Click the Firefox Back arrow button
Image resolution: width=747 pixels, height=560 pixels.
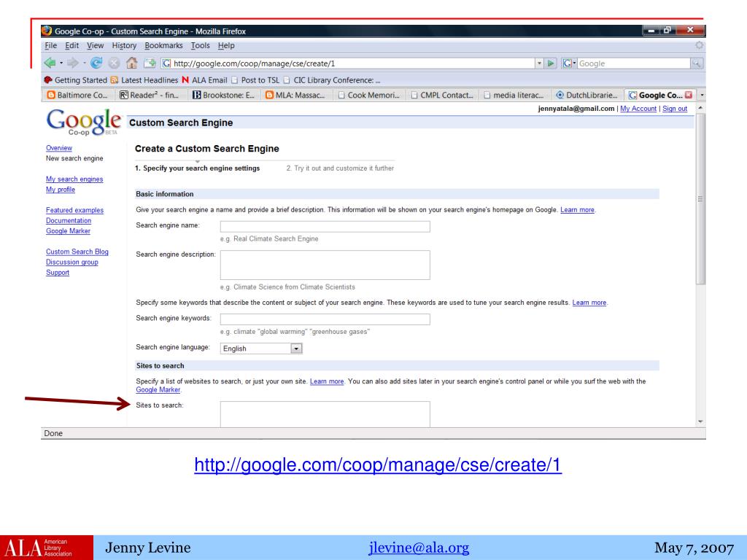(x=50, y=63)
